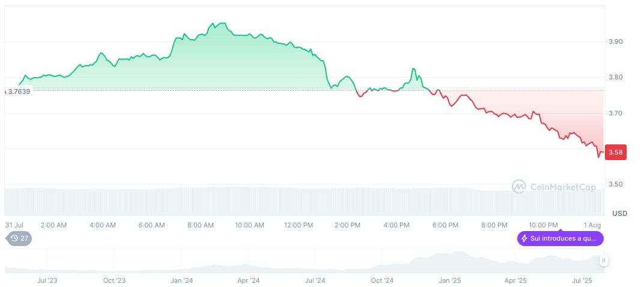Select Jul '25 in the navigator timeline
Viewport: 644px width, 287px height.
click(x=582, y=280)
